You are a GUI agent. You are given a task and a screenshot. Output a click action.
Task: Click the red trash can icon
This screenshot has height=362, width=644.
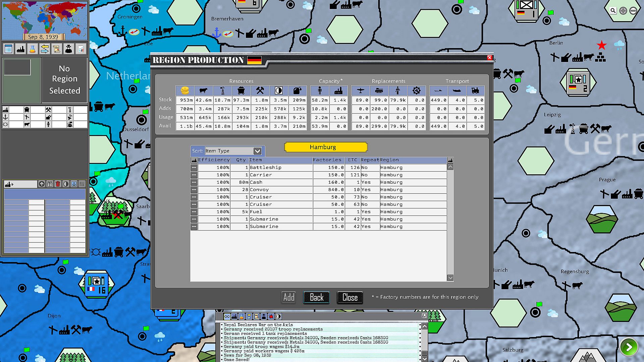tap(58, 184)
